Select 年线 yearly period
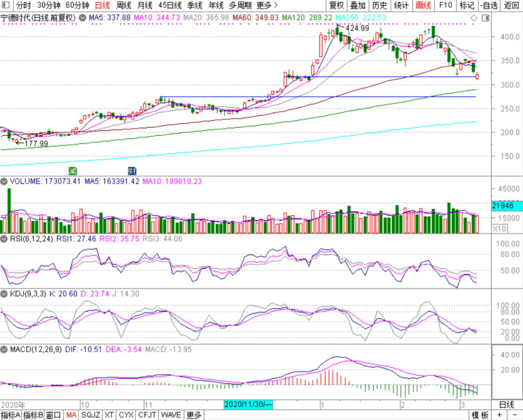The image size is (523, 420). [216, 5]
